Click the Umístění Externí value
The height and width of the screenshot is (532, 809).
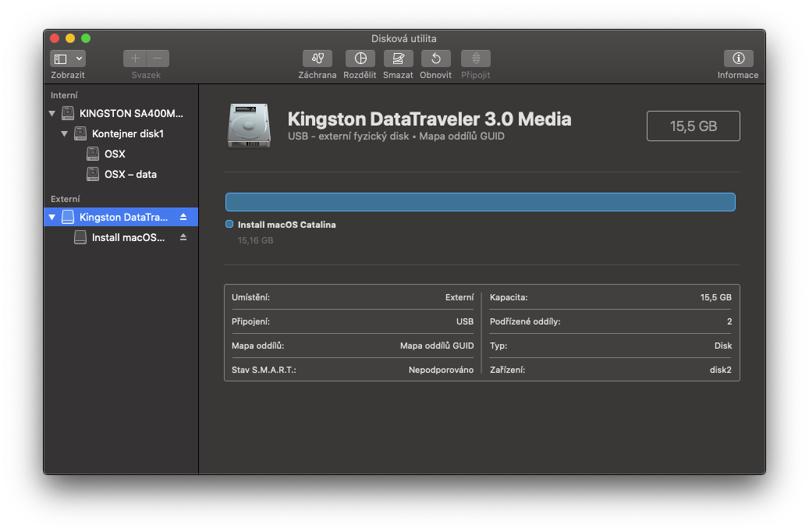[x=459, y=297]
